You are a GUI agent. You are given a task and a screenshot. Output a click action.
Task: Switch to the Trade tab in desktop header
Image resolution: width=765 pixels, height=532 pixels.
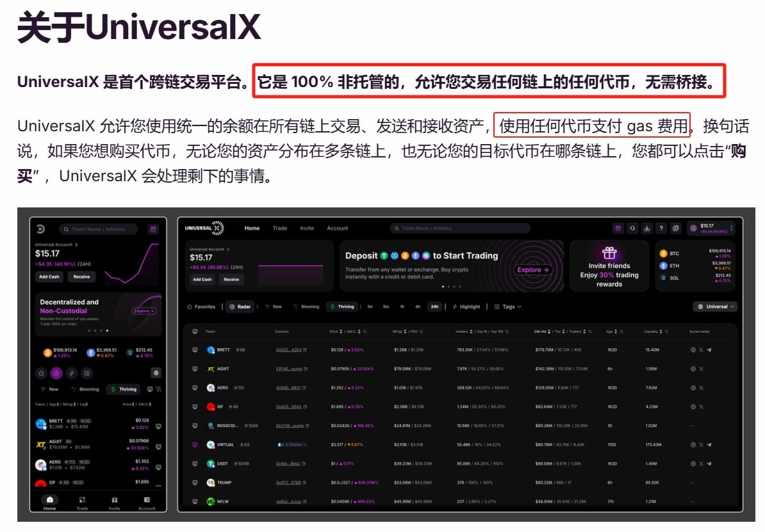pyautogui.click(x=280, y=228)
